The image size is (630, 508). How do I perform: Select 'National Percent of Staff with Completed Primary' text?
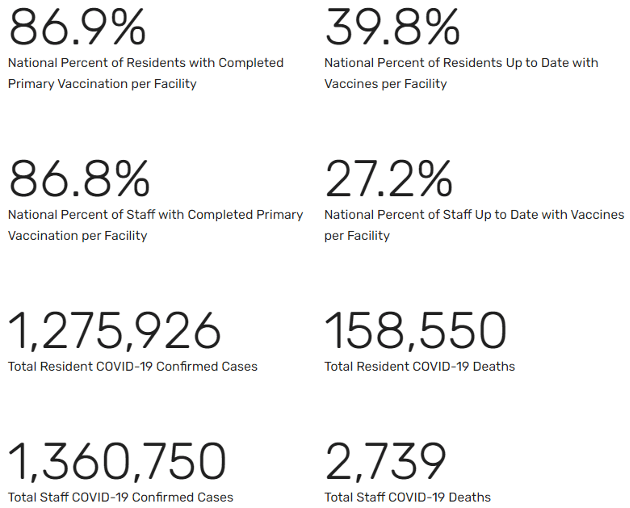click(x=155, y=215)
